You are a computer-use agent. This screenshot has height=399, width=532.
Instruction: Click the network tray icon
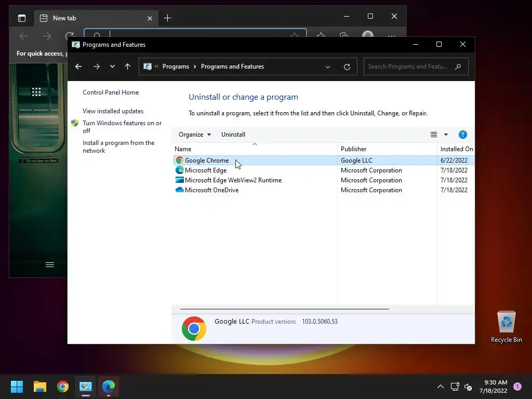(455, 387)
